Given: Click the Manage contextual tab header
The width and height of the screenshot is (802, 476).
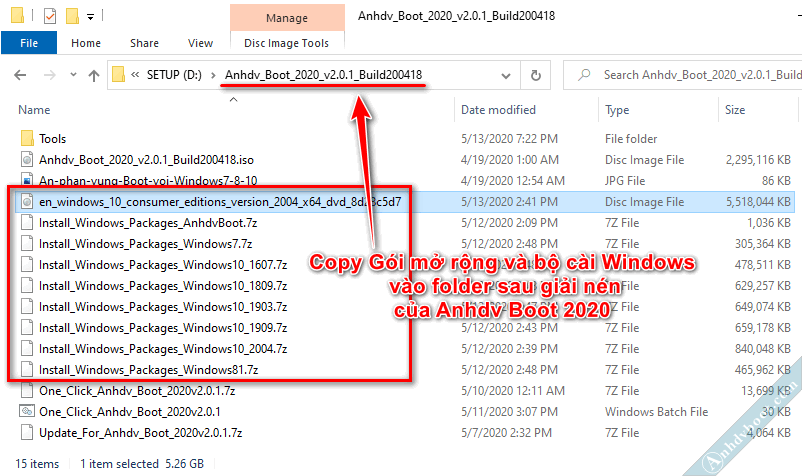Looking at the screenshot, I should (287, 18).
